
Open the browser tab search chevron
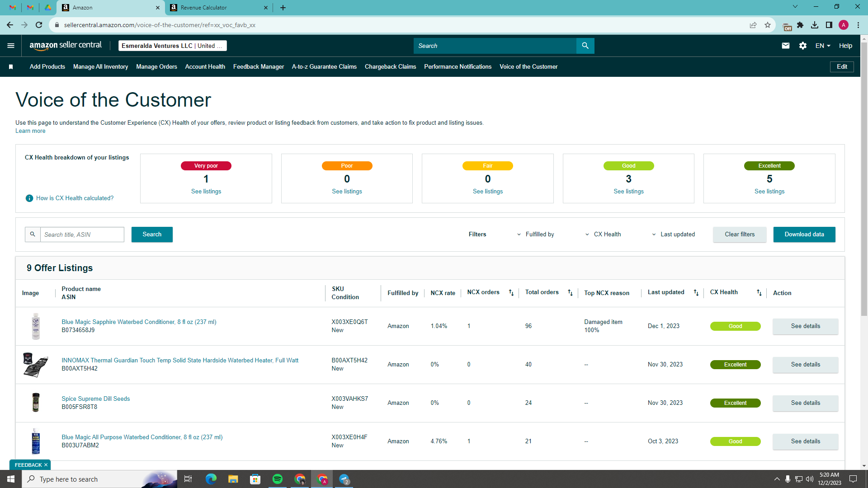click(x=795, y=7)
